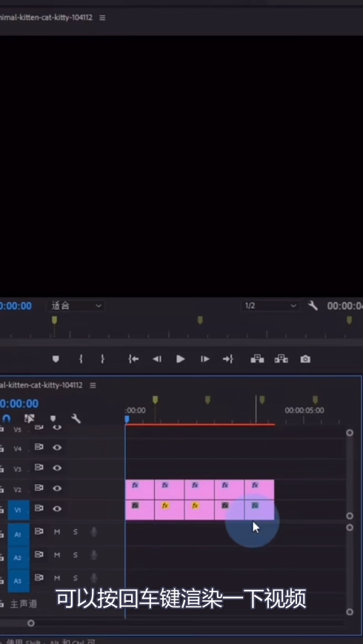Image resolution: width=363 pixels, height=644 pixels.
Task: Toggle linked selection in timeline
Action: tap(29, 418)
